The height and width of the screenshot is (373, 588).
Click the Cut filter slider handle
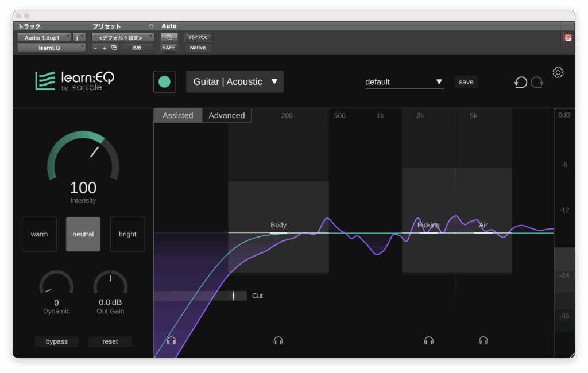point(233,296)
